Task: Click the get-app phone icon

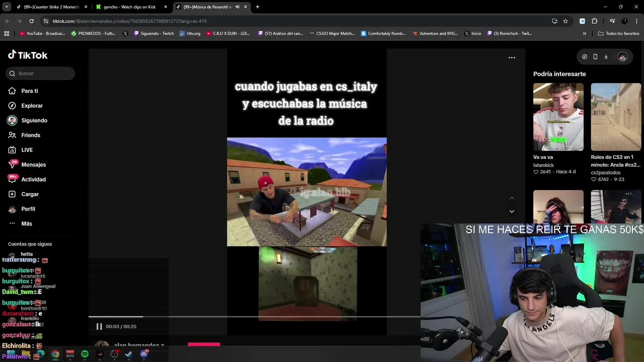Action: (x=595, y=57)
